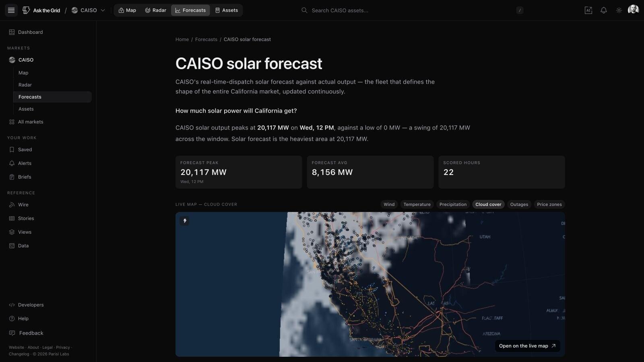This screenshot has width=644, height=362.
Task: Click the Wire feed icon
Action: [x=12, y=205]
